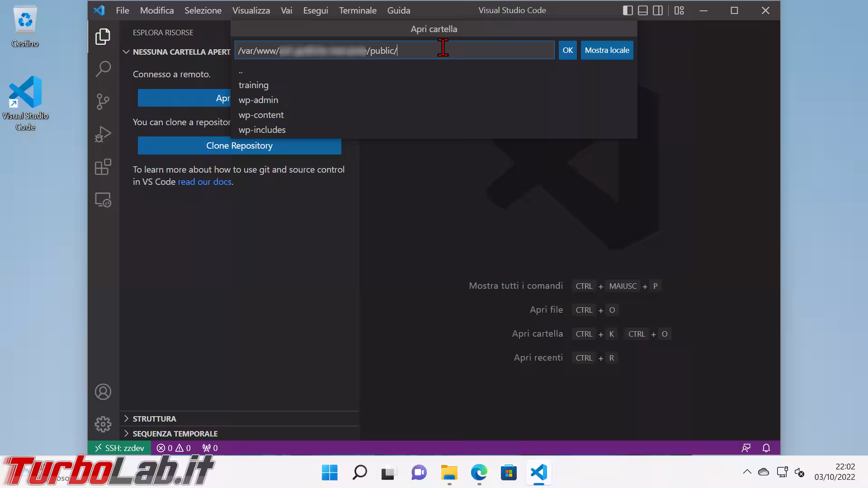Viewport: 868px width, 488px height.
Task: Expand the STRUTTURA section
Action: [x=154, y=418]
